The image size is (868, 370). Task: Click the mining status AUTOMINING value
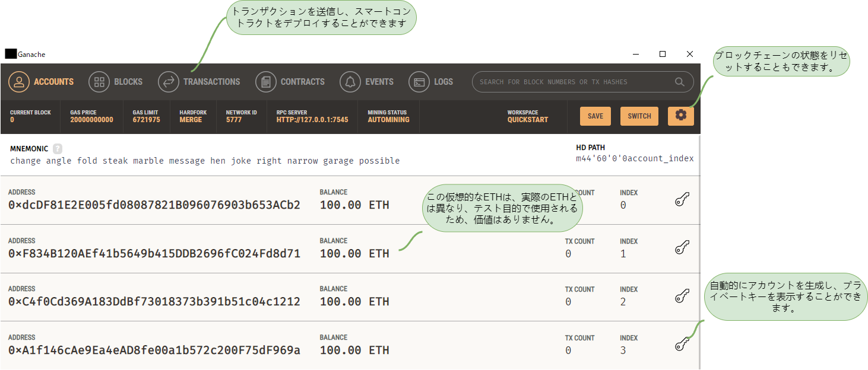388,120
